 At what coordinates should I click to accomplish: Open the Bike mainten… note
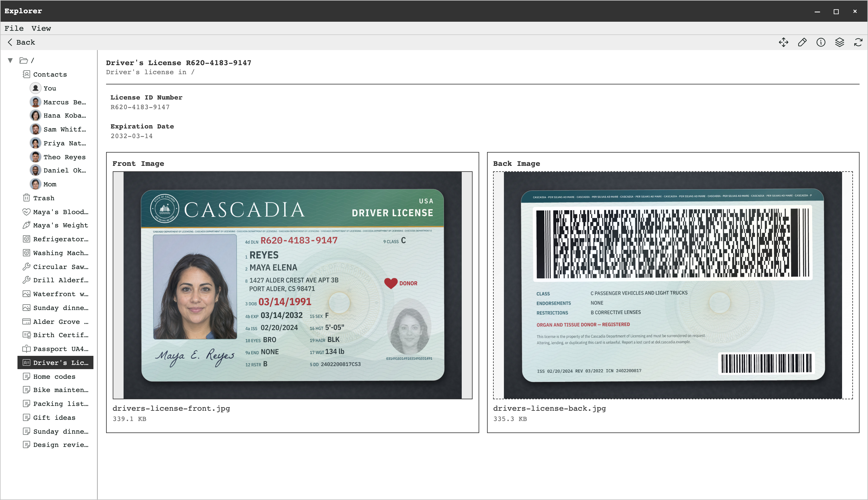(55, 390)
